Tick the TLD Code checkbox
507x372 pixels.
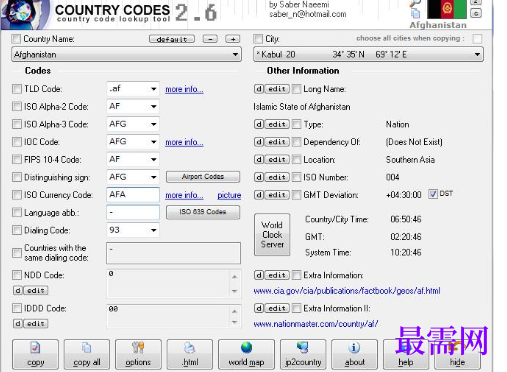[17, 89]
